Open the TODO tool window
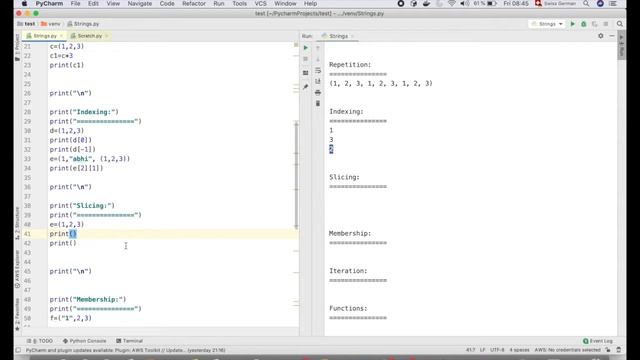The width and height of the screenshot is (640, 360). [x=40, y=341]
